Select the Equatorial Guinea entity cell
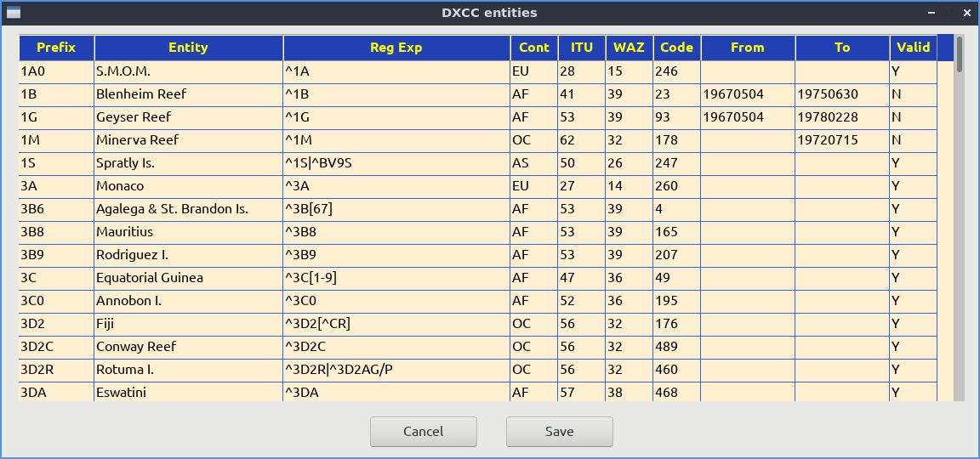Screen dimensions: 980x459 (188, 278)
